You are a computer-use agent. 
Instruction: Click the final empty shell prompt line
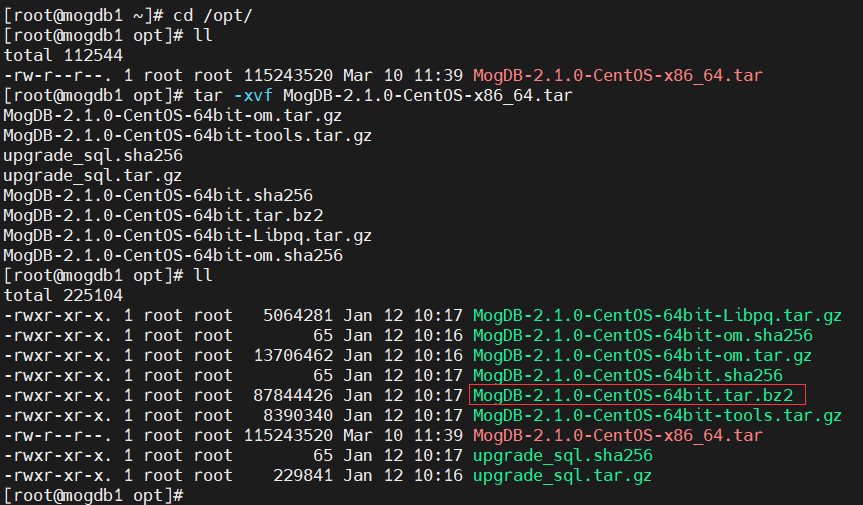click(93, 495)
